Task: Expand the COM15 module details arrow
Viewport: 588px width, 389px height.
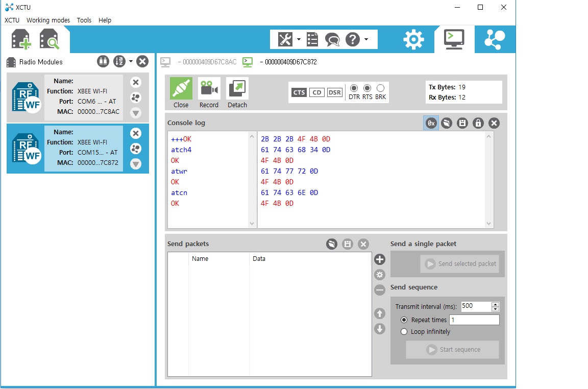Action: (136, 164)
